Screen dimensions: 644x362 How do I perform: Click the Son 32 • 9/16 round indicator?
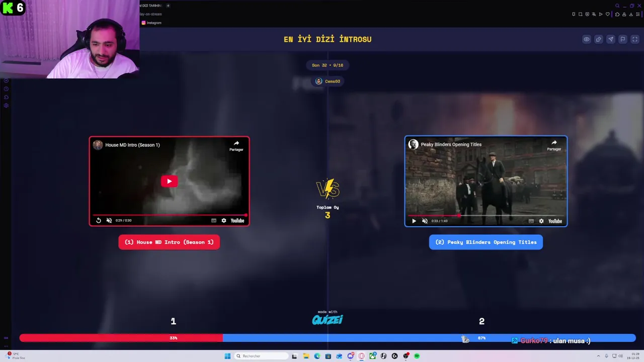[x=328, y=65]
